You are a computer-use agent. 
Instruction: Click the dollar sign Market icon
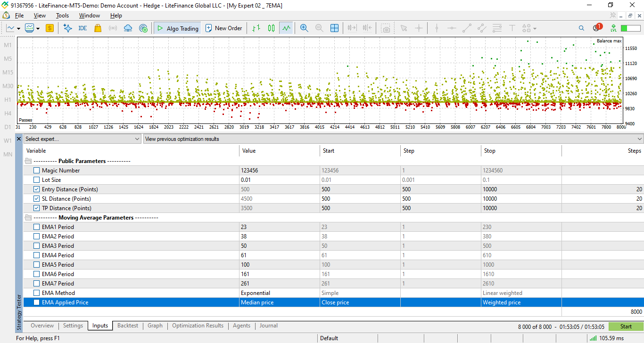click(x=50, y=28)
